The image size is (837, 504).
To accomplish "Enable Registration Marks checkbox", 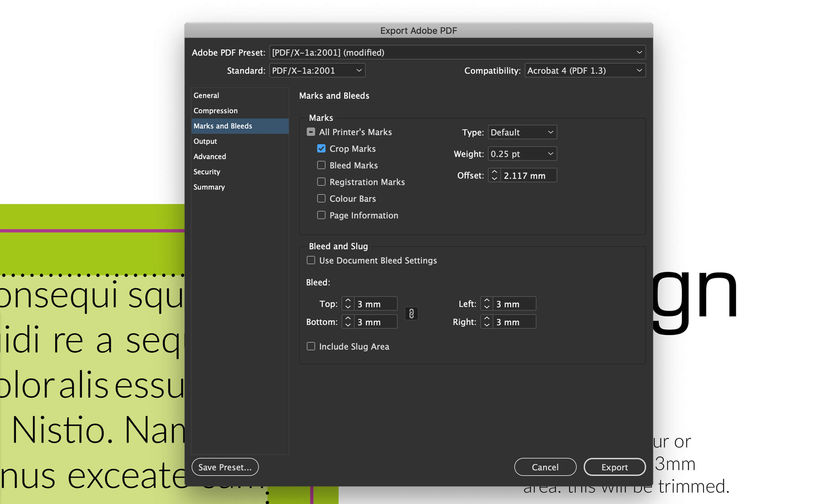I will click(321, 182).
